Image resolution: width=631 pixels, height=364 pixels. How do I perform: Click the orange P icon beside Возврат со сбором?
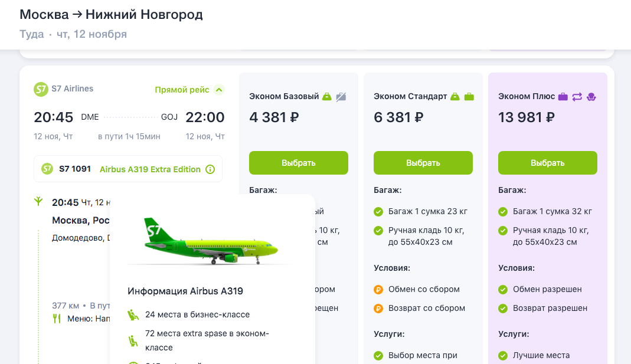point(378,307)
